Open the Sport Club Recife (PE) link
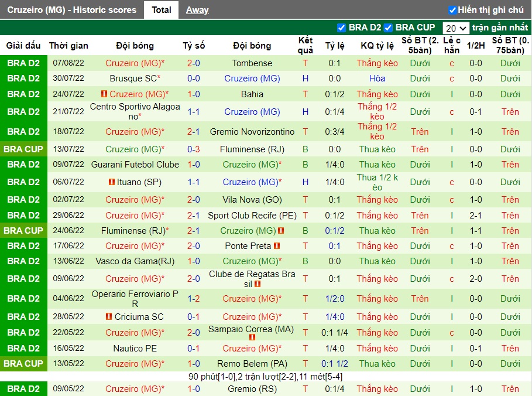This screenshot has height=396, width=532. coord(252,216)
